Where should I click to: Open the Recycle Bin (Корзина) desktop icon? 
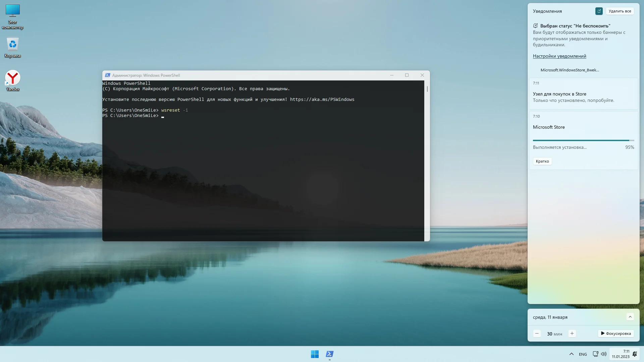coord(13,45)
